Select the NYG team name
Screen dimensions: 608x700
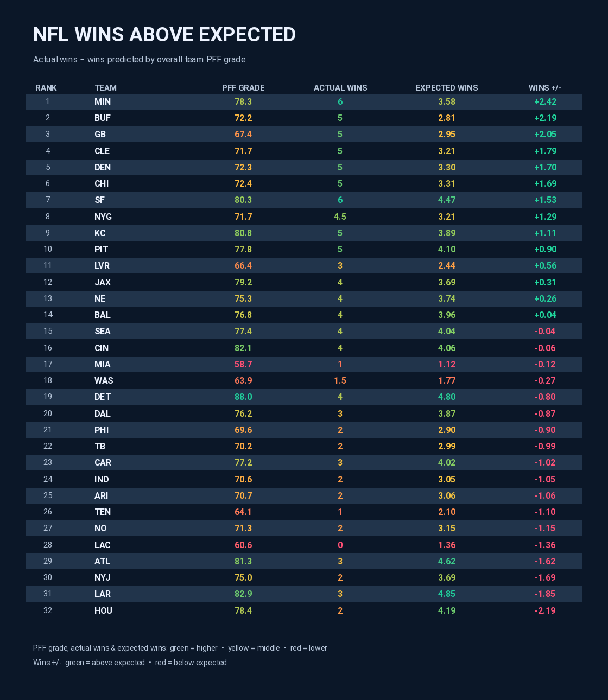[x=103, y=217]
